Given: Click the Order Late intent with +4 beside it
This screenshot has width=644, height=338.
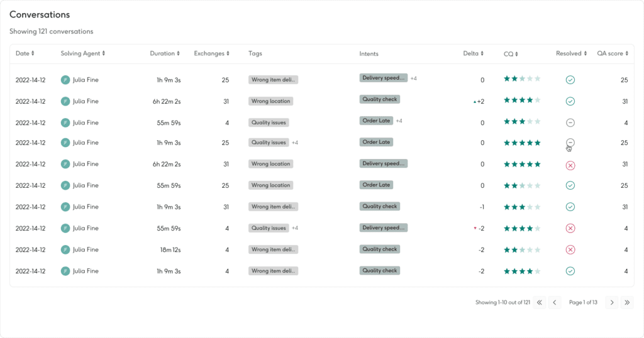Looking at the screenshot, I should click(376, 121).
